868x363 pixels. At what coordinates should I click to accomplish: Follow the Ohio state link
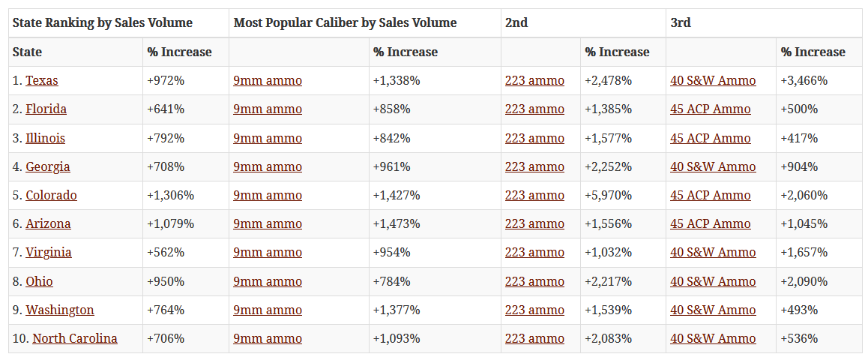[39, 282]
